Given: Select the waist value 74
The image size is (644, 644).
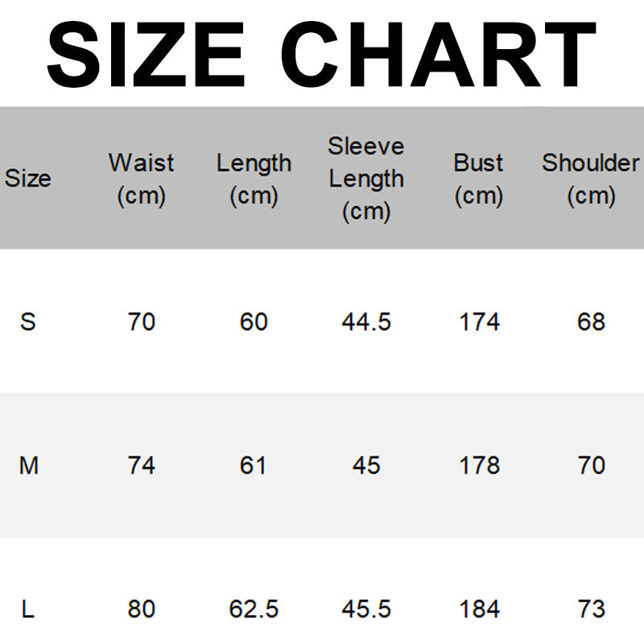Looking at the screenshot, I should [141, 465].
